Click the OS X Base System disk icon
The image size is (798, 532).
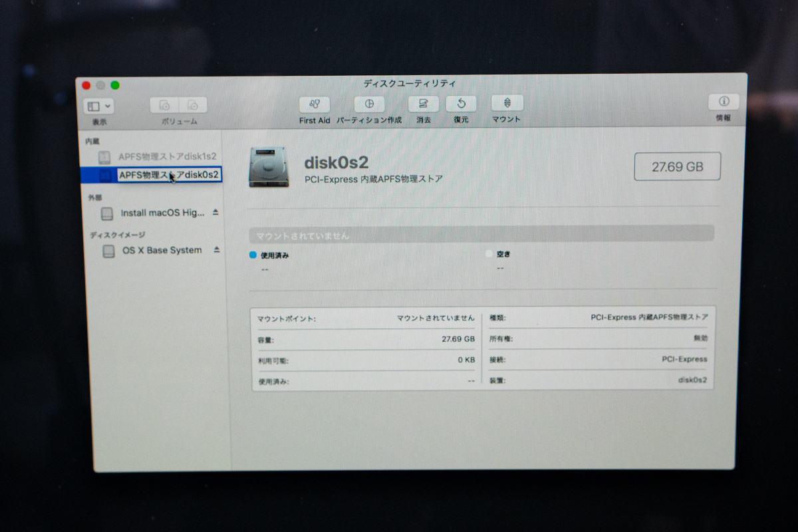click(109, 251)
